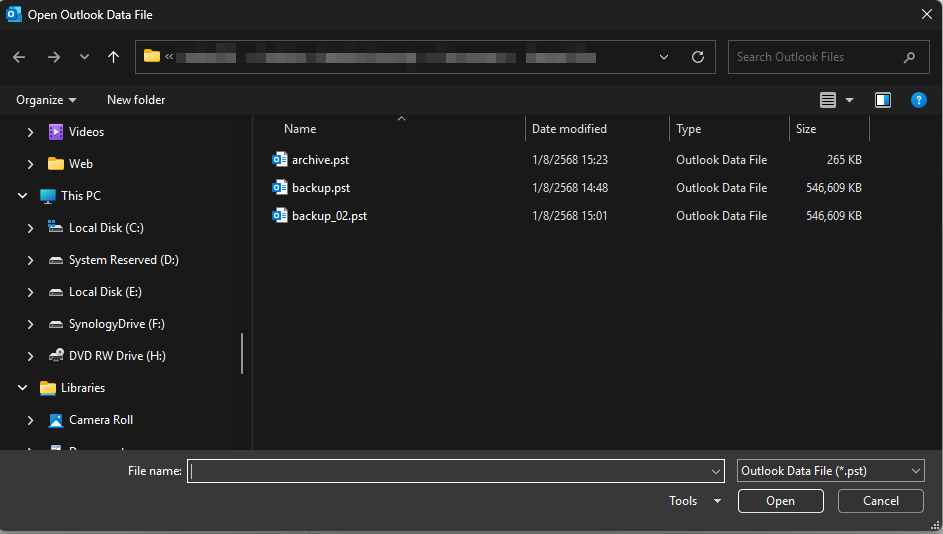This screenshot has width=943, height=534.
Task: Collapse the This PC tree node
Action: coord(23,196)
